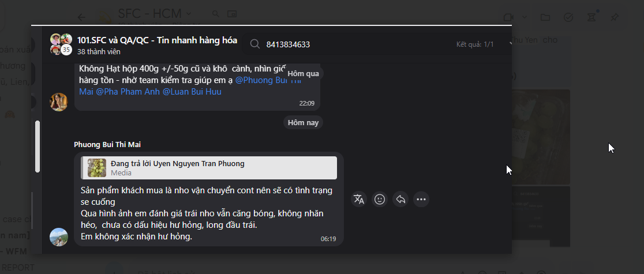
Task: Click the Em không xác nhận hư hỏng line
Action: click(136, 237)
